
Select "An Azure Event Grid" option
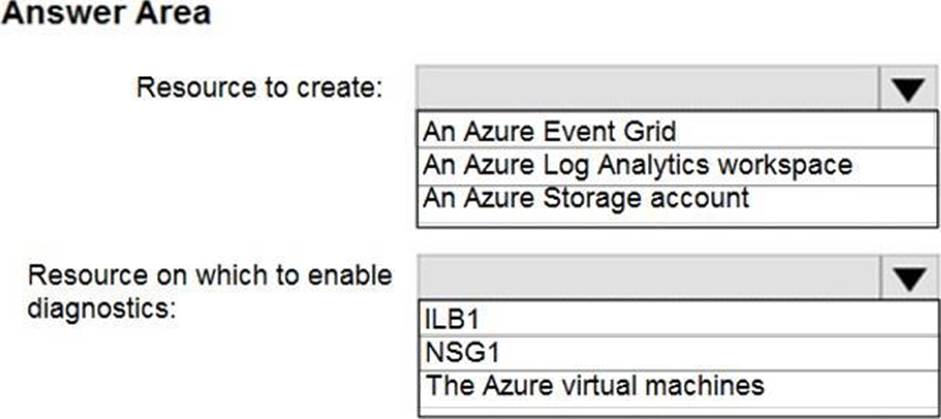(x=550, y=131)
